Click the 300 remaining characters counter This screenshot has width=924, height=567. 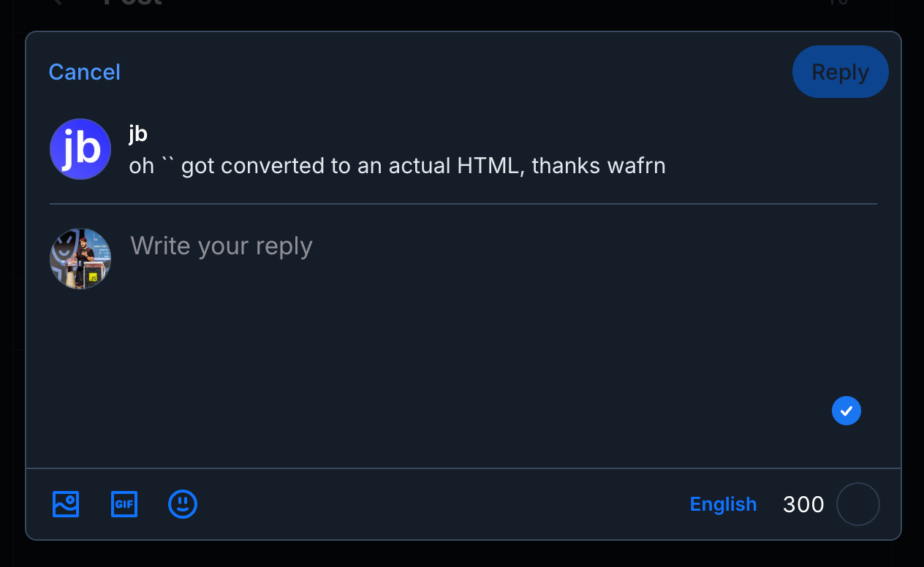[x=803, y=504]
